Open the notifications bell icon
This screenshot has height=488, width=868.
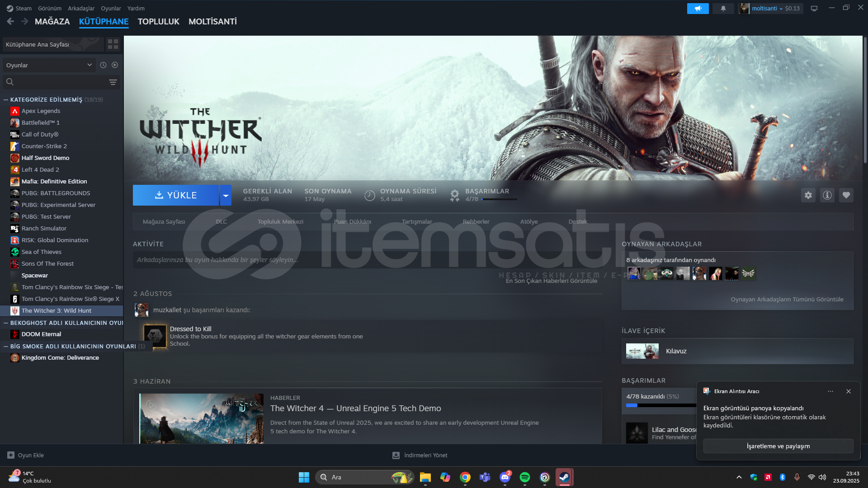(723, 9)
